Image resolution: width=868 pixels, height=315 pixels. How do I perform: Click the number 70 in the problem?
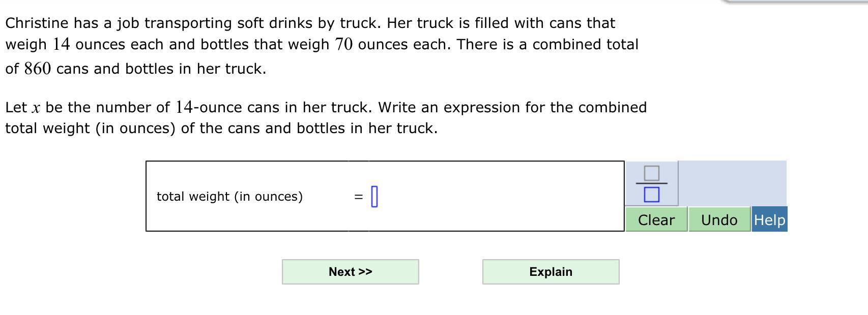click(x=343, y=45)
